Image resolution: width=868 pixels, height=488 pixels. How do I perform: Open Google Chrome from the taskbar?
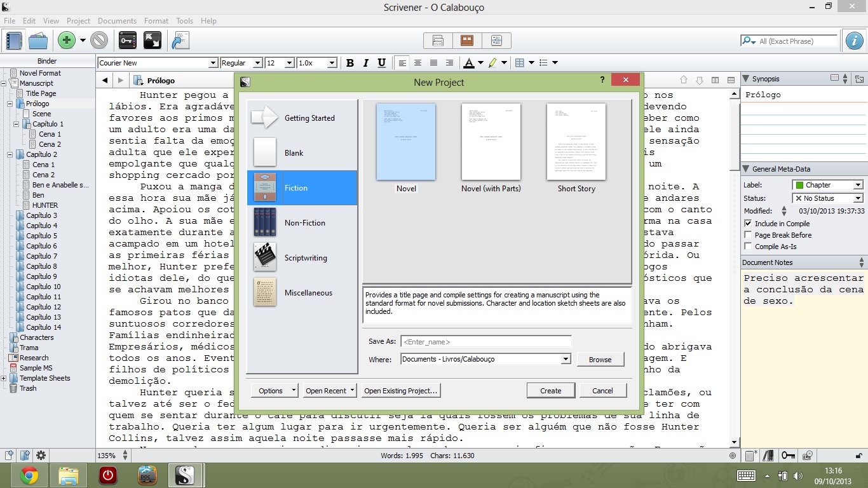click(x=29, y=475)
